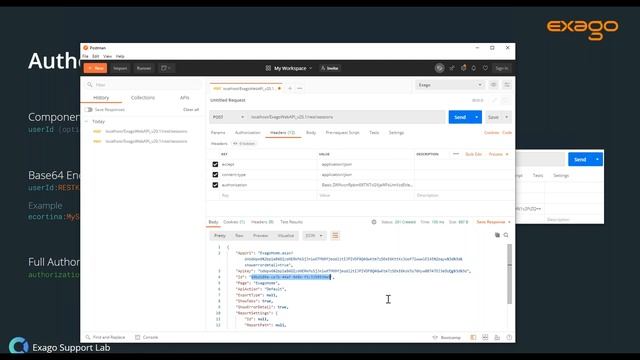The image size is (640, 360).
Task: Open the Presets dropdown
Action: click(x=498, y=154)
